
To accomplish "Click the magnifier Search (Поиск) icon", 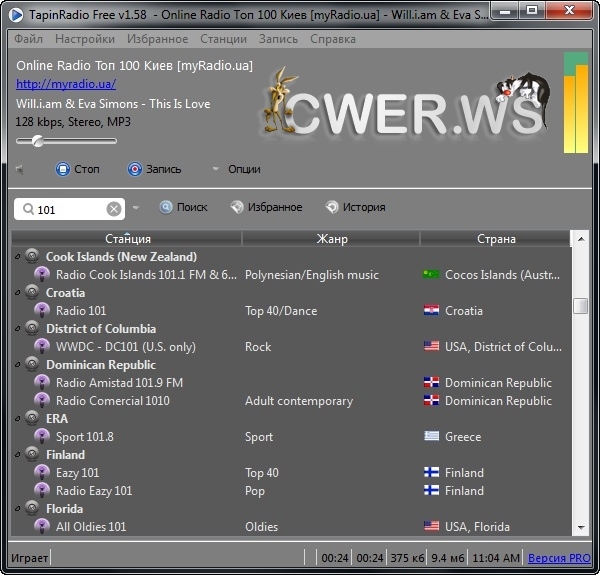I will 165,207.
